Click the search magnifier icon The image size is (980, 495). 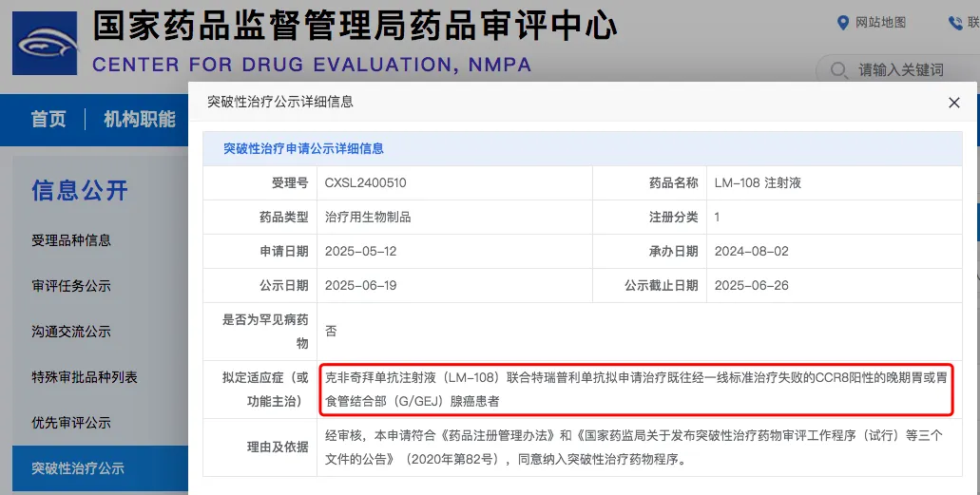(838, 69)
